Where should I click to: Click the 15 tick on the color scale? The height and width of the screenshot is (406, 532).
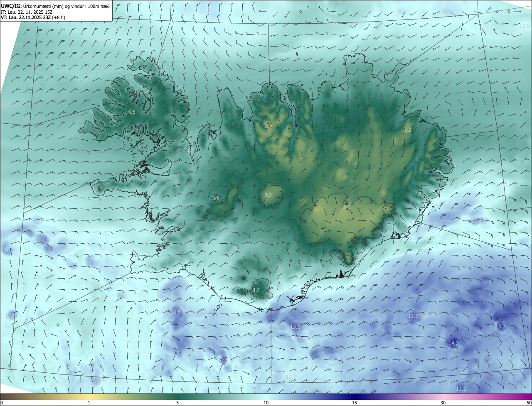point(355,403)
